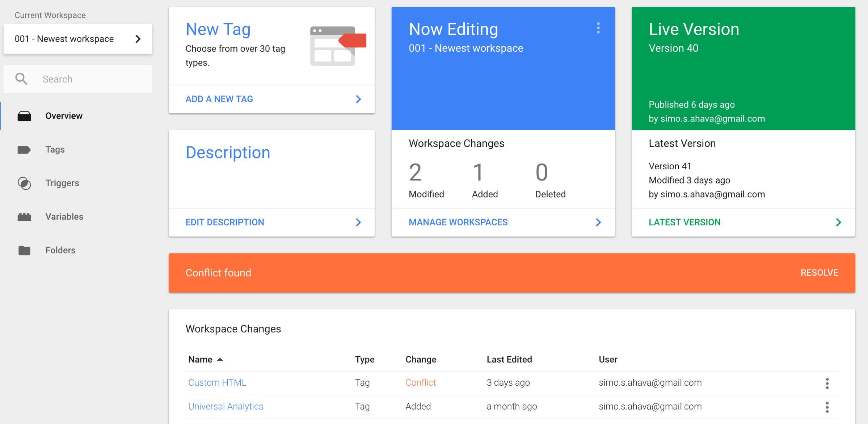Expand the Current Workspace selector chevron

[x=138, y=39]
